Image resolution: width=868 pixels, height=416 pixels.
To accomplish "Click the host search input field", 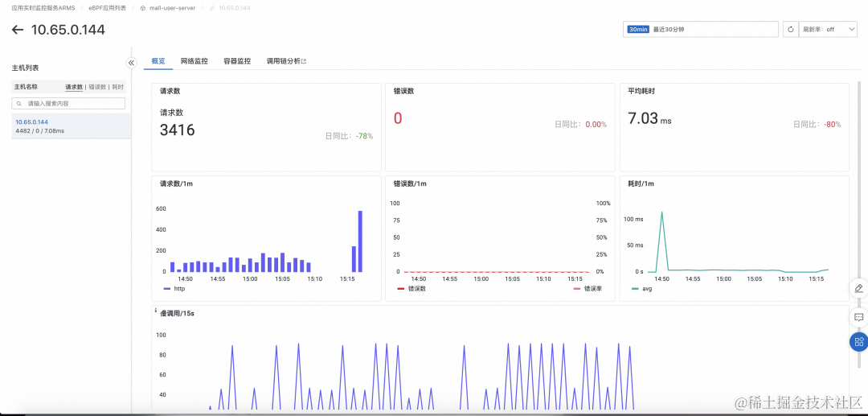I will click(x=68, y=104).
